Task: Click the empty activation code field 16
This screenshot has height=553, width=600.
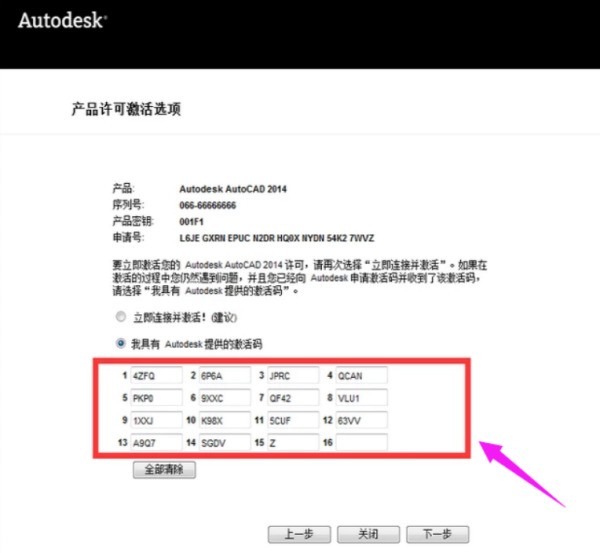Action: 361,443
